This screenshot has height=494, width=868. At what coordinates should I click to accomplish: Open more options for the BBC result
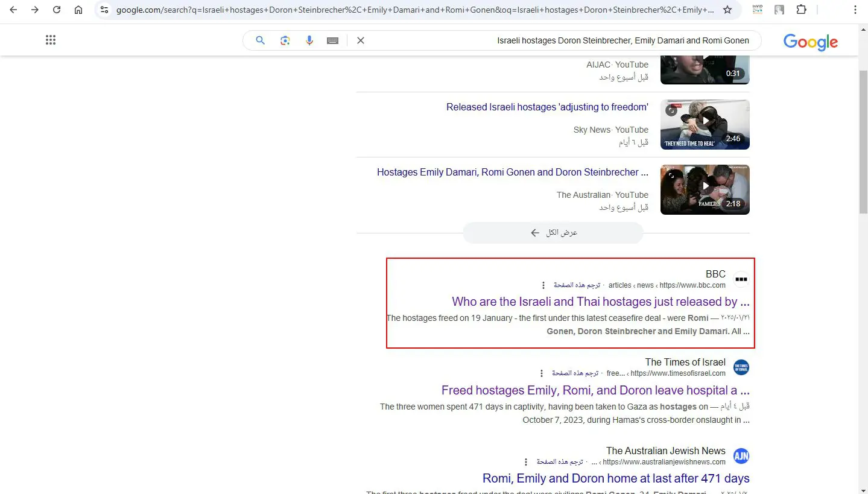point(543,285)
